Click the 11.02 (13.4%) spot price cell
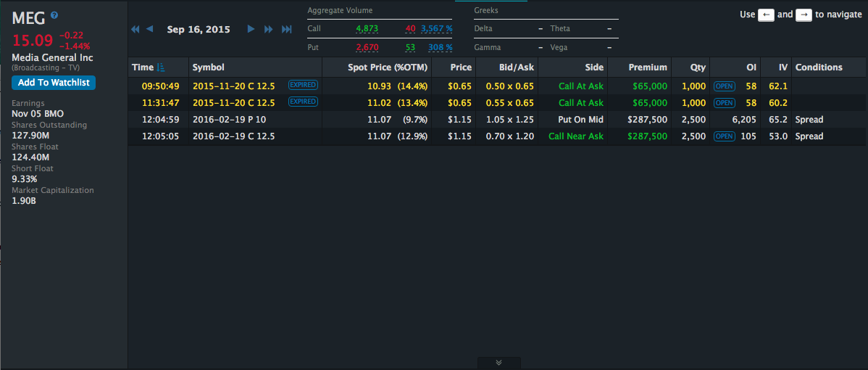868x370 pixels. tap(398, 102)
